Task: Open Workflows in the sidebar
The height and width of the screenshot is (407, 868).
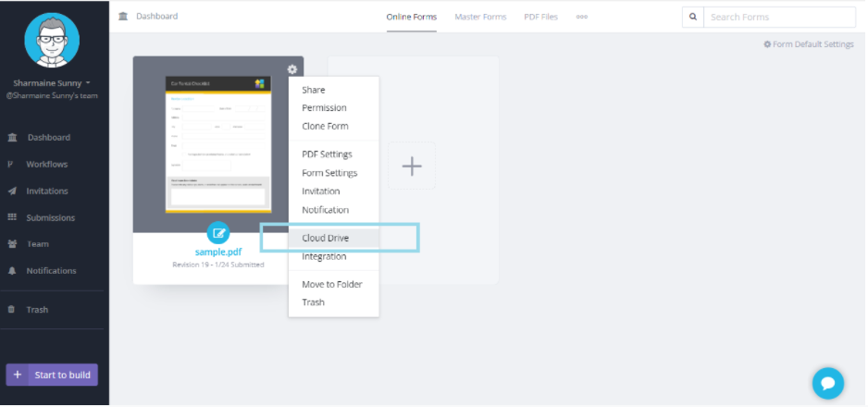Action: [x=46, y=165]
